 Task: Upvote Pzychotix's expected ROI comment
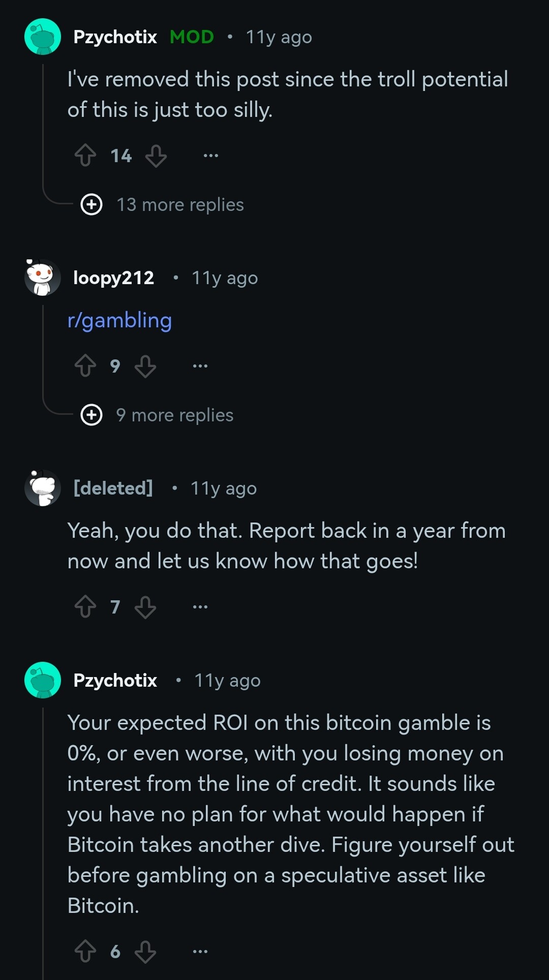coord(85,952)
